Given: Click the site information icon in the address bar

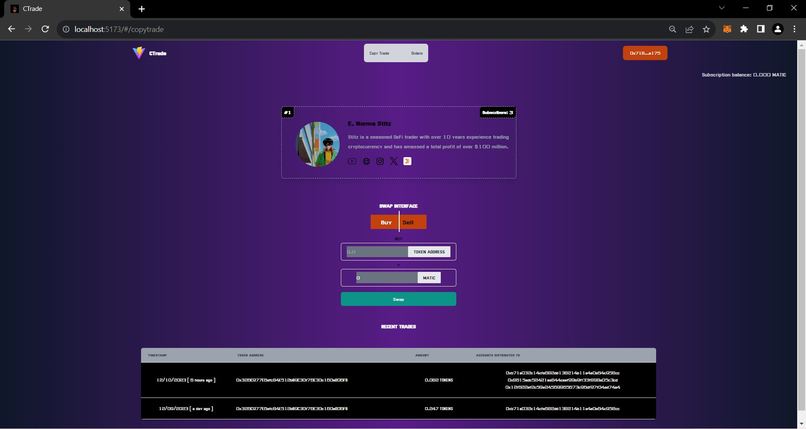Looking at the screenshot, I should (66, 29).
